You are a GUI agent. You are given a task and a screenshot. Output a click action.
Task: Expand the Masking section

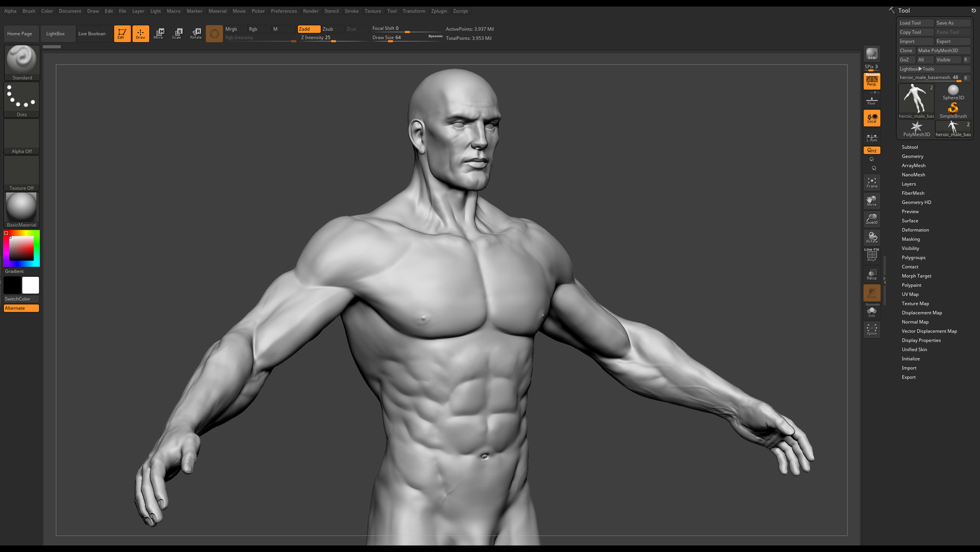point(911,239)
